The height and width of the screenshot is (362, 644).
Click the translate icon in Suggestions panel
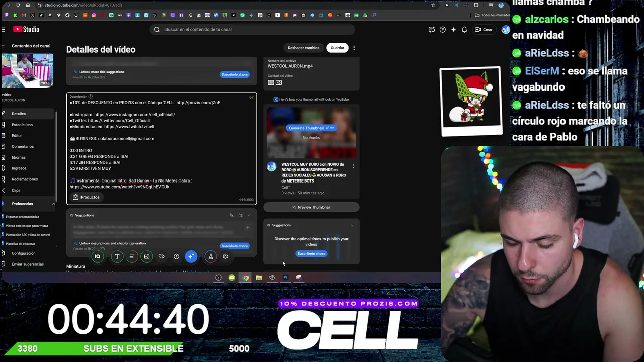[x=232, y=215]
